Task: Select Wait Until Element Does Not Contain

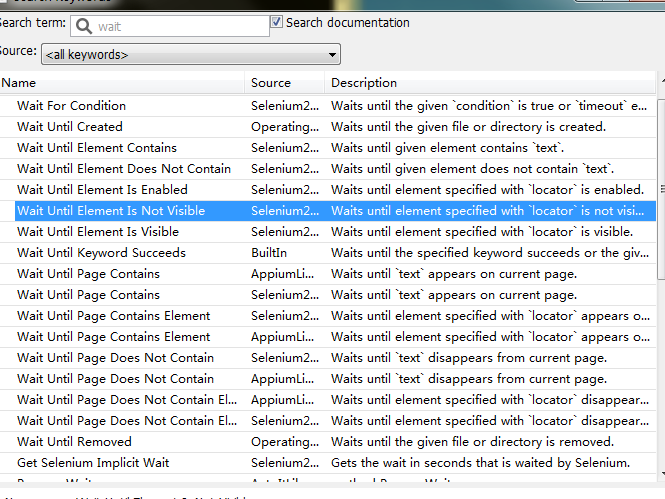Action: point(123,169)
